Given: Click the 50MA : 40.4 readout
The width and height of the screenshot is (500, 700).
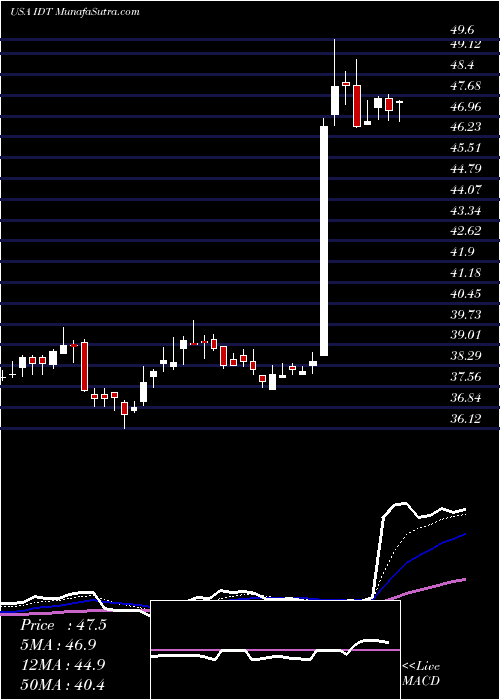Looking at the screenshot, I should pos(62,684).
